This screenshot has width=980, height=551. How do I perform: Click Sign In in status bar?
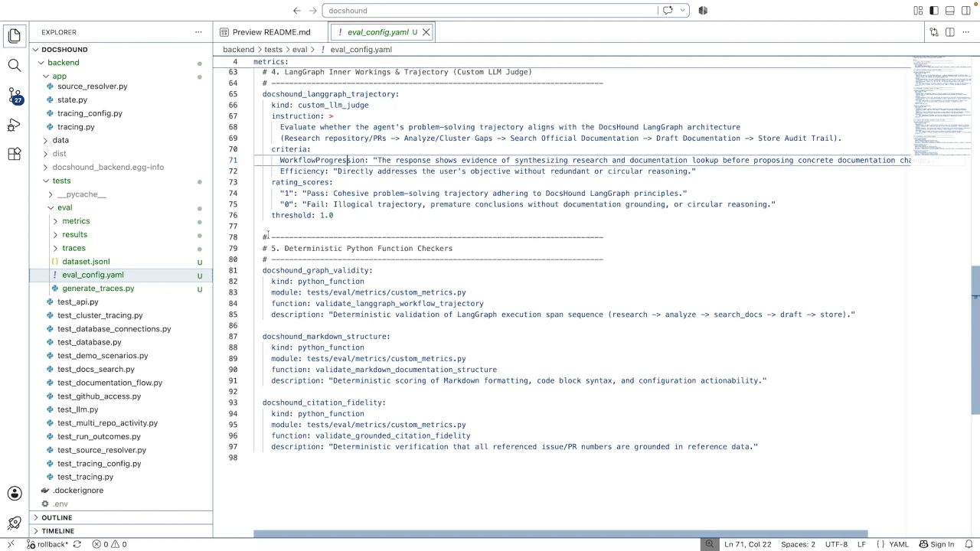[936, 544]
